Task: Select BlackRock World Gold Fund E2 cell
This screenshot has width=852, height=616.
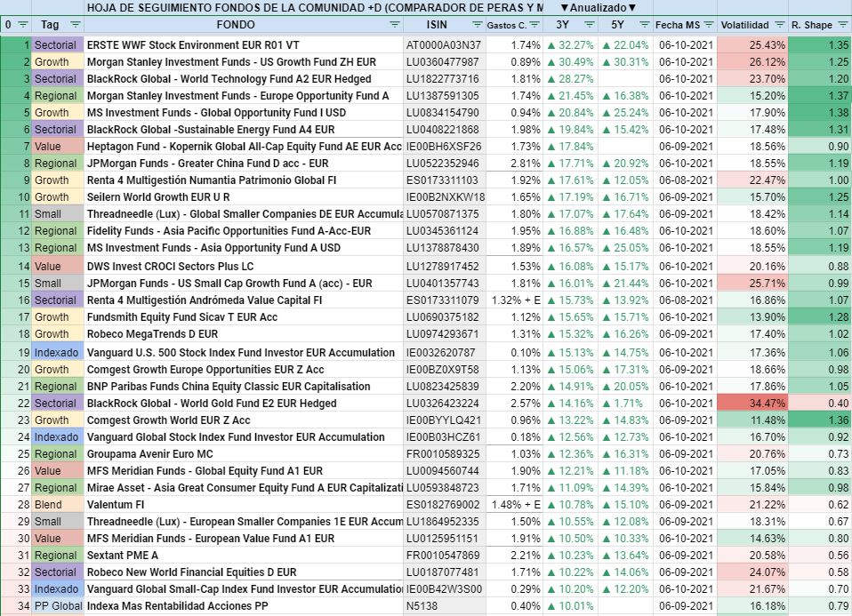Action: tap(244, 403)
